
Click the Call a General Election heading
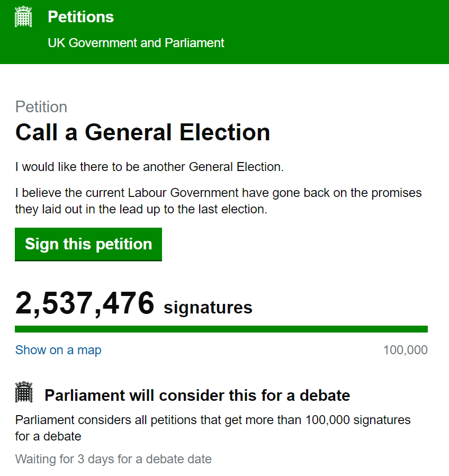pos(142,132)
